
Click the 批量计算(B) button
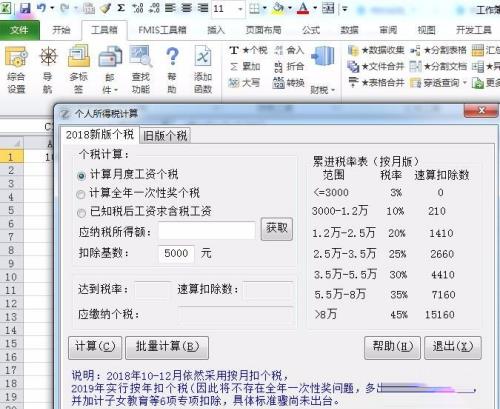[167, 347]
